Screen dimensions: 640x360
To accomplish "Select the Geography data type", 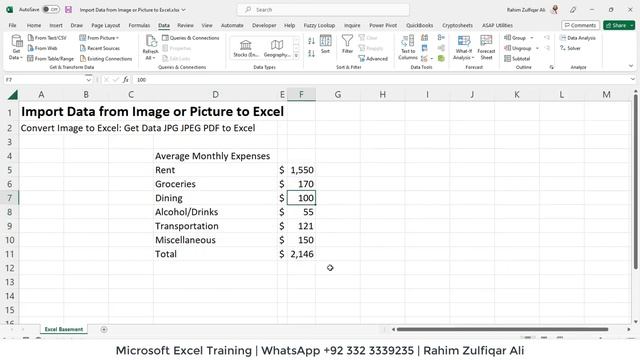I will (x=277, y=49).
